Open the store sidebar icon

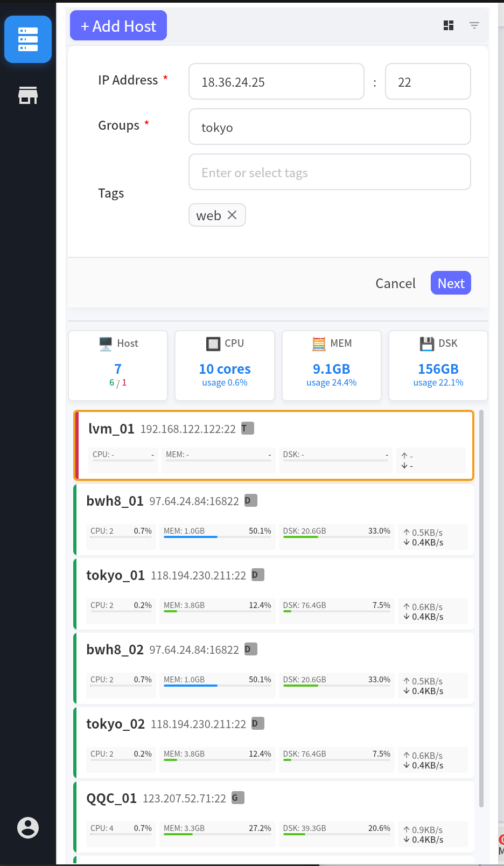pos(28,95)
